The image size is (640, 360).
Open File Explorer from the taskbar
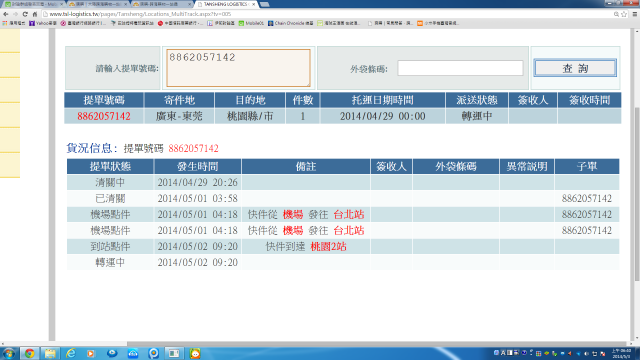pos(50,353)
